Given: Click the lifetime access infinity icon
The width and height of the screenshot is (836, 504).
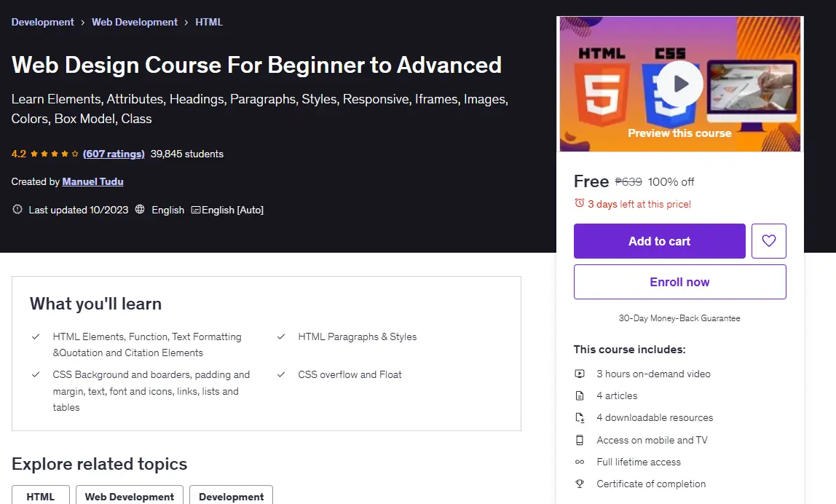Looking at the screenshot, I should tap(580, 462).
